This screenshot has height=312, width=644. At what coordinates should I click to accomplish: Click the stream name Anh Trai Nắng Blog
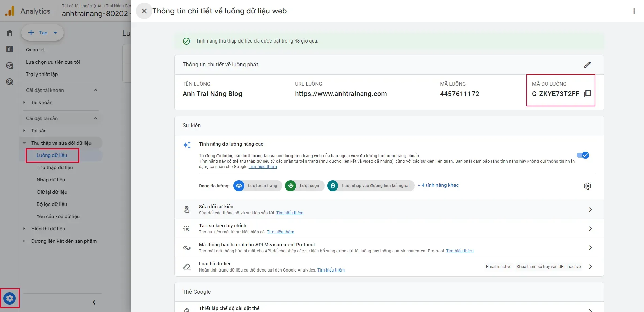(212, 94)
